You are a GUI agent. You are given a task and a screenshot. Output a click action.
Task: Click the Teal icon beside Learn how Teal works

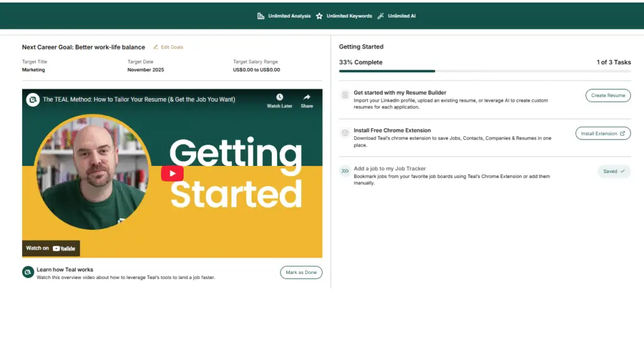pyautogui.click(x=28, y=272)
